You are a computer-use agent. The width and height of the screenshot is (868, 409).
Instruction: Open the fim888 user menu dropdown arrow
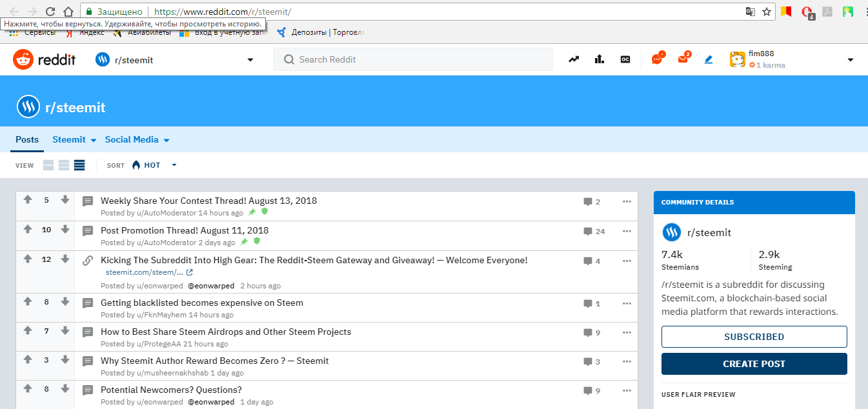point(850,60)
